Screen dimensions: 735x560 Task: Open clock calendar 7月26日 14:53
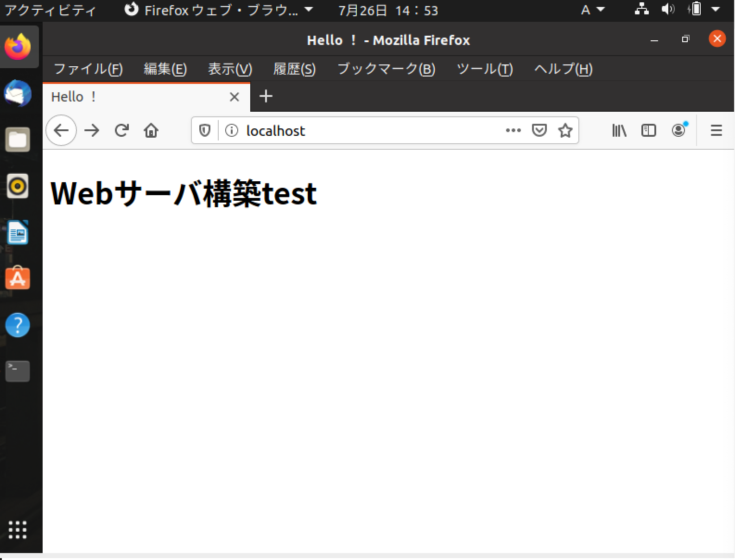click(388, 10)
